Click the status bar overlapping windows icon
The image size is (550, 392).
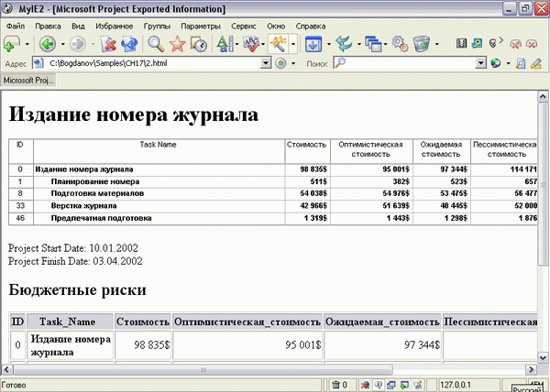pyautogui.click(x=391, y=385)
